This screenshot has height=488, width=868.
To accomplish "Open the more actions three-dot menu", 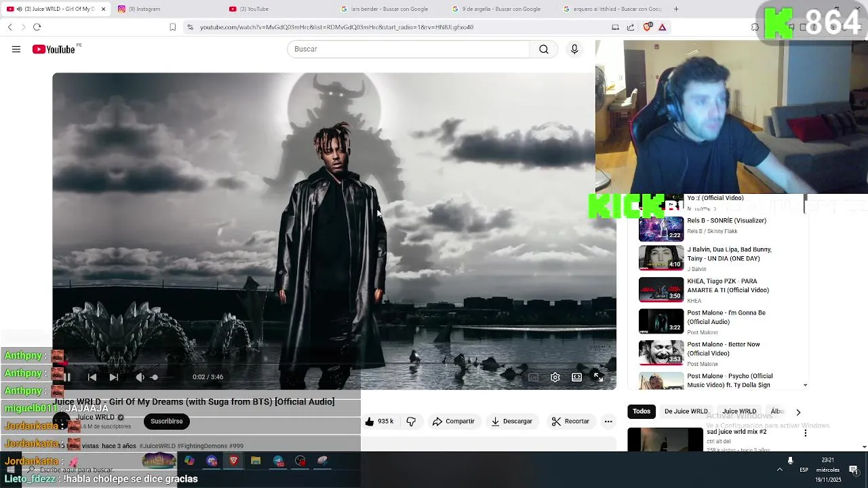I will (x=608, y=422).
